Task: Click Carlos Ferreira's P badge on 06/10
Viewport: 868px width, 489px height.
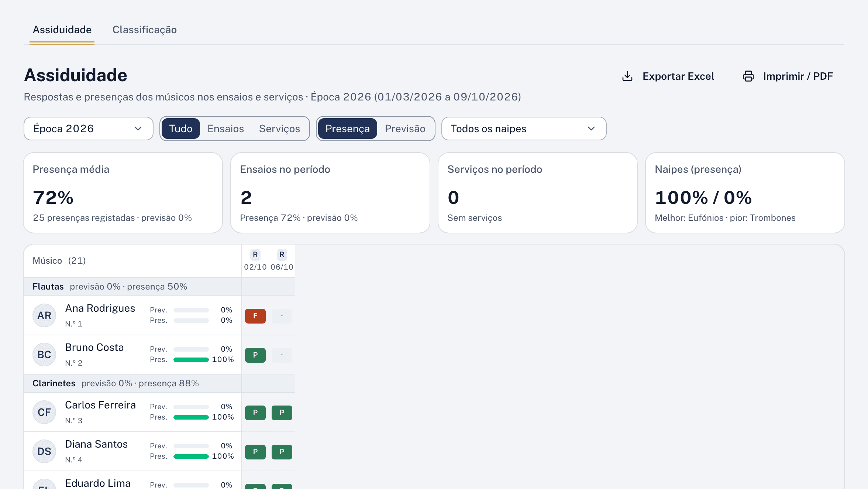Action: click(x=282, y=413)
